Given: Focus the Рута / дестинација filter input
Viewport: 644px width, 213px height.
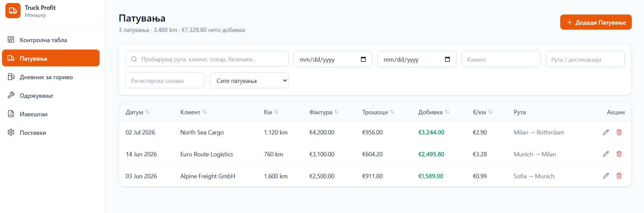Looking at the screenshot, I should tap(585, 59).
